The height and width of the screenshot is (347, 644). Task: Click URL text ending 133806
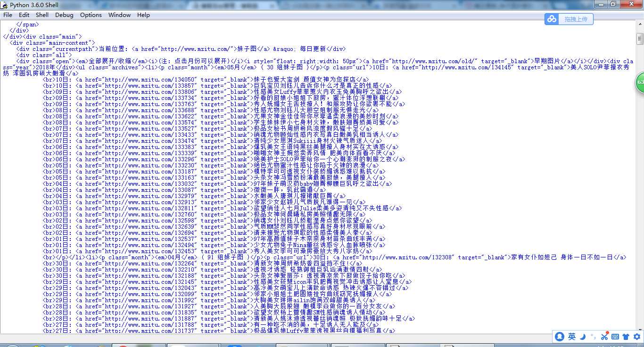(x=149, y=92)
